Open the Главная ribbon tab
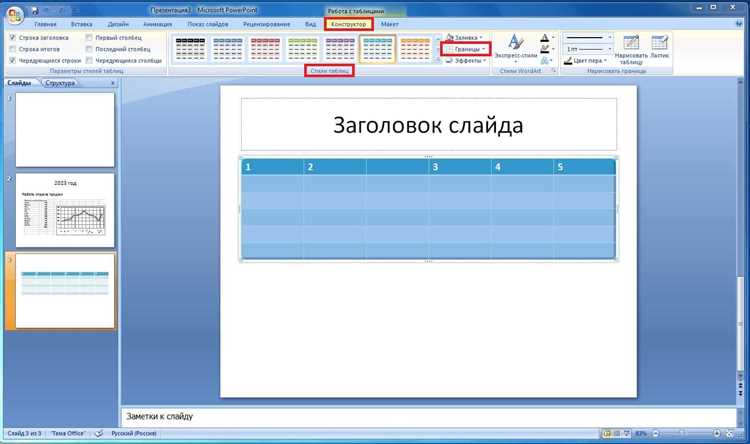This screenshot has width=750, height=444. point(45,24)
